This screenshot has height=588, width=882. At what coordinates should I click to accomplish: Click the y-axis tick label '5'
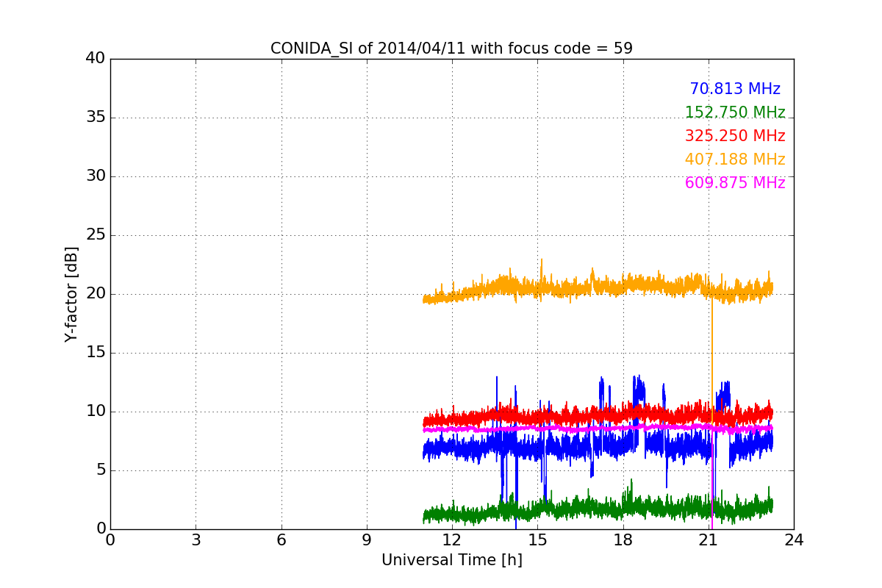tap(100, 470)
